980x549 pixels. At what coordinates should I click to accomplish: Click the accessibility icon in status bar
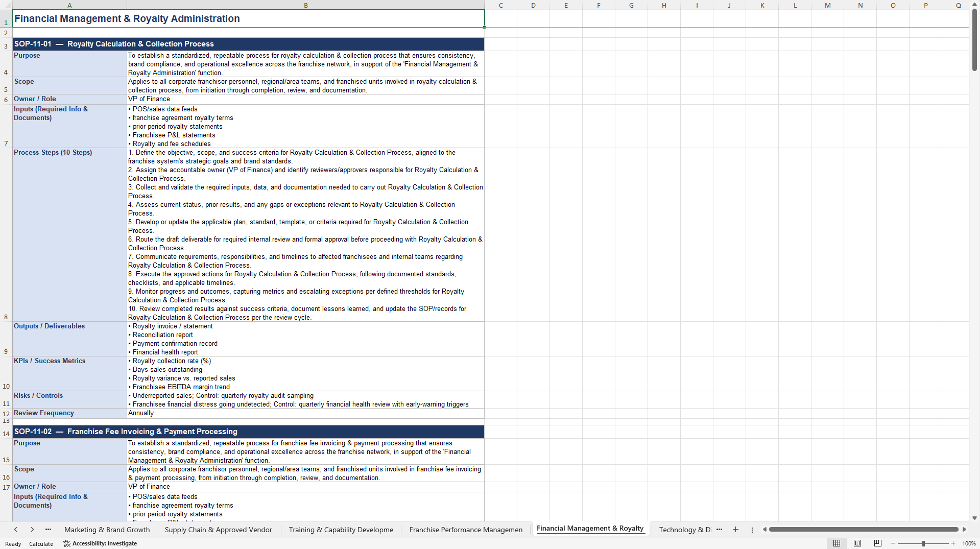(x=66, y=543)
